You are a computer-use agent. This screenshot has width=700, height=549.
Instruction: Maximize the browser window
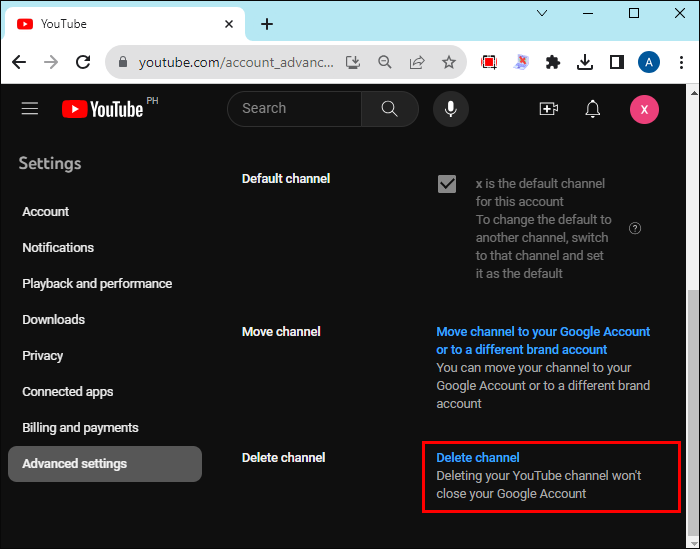tap(634, 13)
